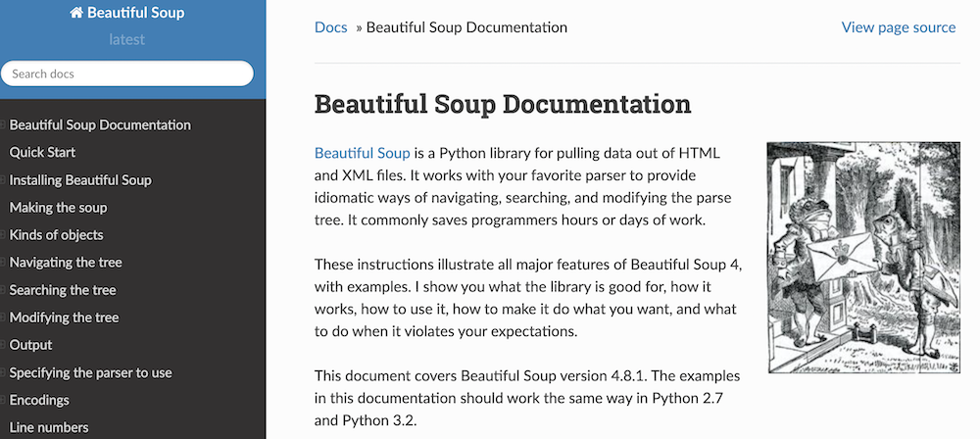Screen dimensions: 980x439
Task: Select Modifying the tree in sidebar
Action: click(64, 317)
